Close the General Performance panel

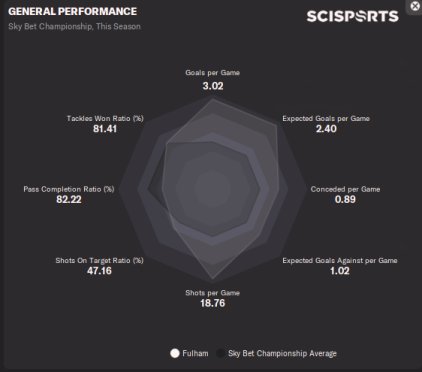click(x=415, y=6)
